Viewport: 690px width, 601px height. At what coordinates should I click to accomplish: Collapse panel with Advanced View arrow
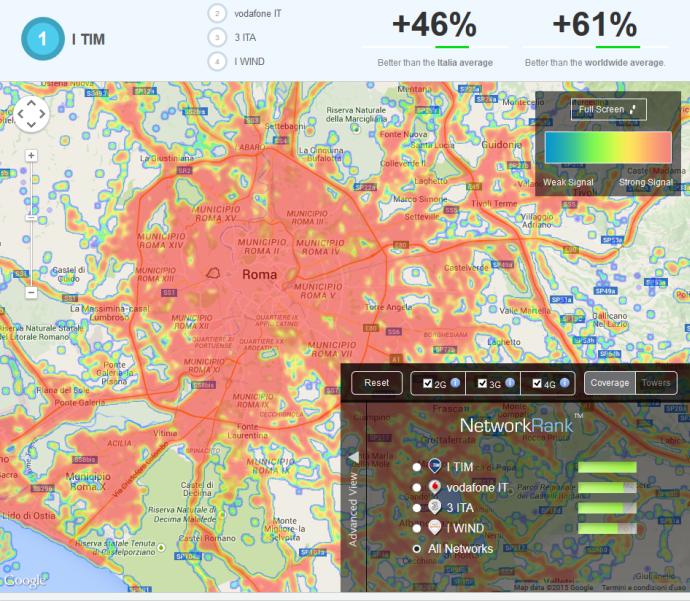tap(353, 458)
